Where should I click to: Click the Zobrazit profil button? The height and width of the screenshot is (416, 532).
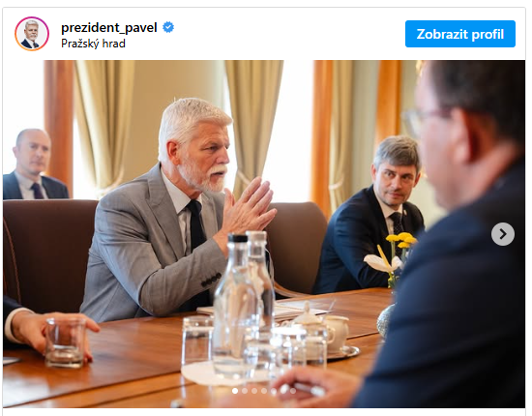click(x=460, y=34)
